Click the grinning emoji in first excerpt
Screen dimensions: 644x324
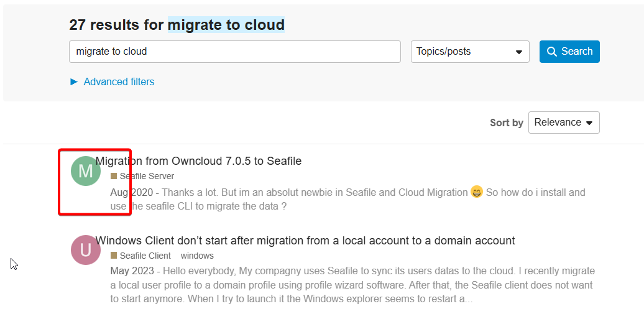477,192
